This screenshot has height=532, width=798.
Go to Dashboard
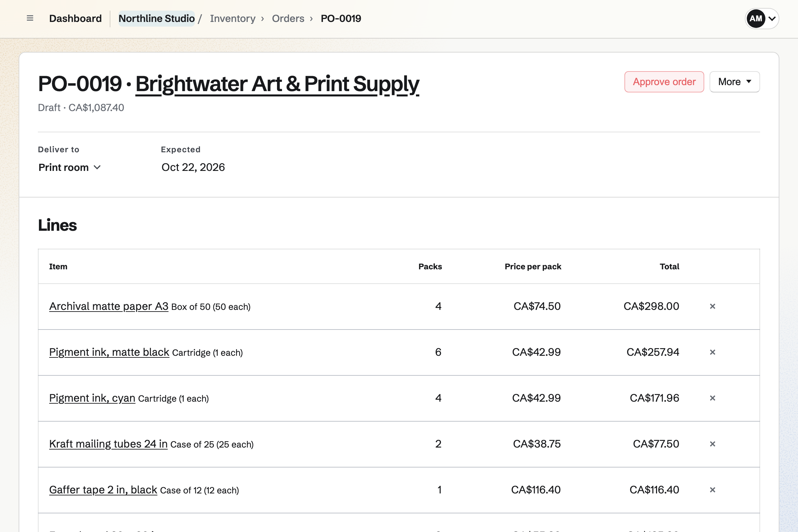pos(75,18)
